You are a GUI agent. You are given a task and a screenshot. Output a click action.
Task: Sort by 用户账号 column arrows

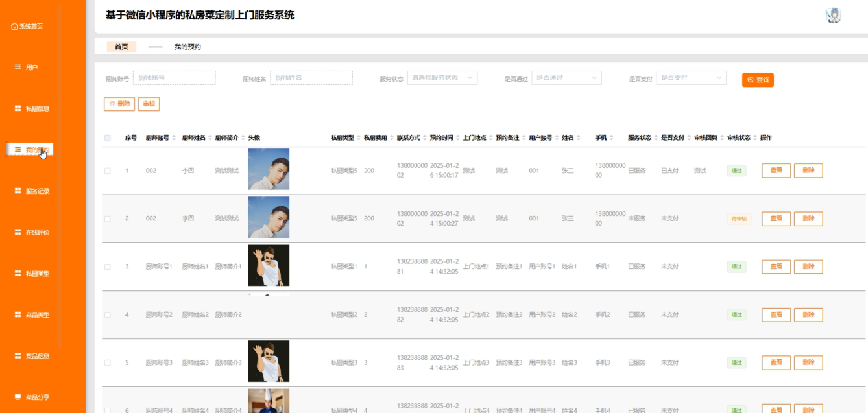(557, 137)
